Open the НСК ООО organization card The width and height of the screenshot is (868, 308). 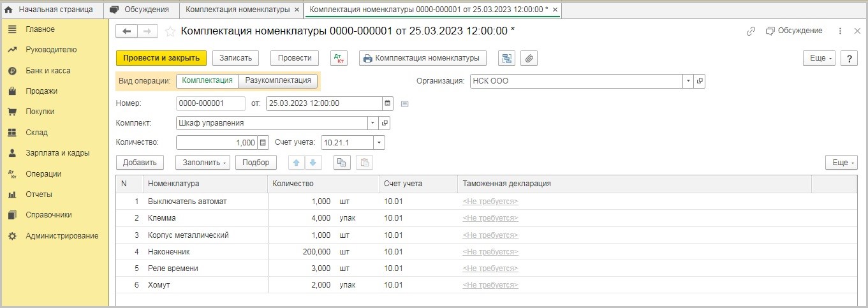[700, 82]
